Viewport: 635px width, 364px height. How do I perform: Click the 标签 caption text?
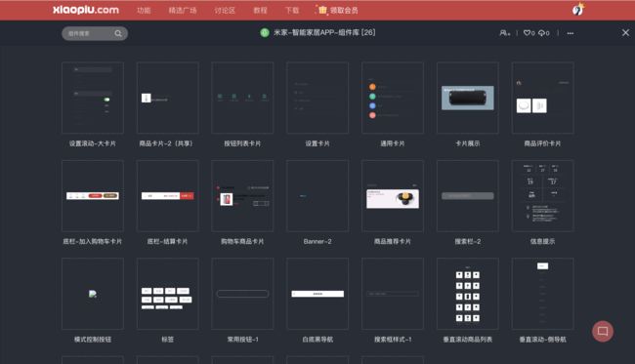point(168,340)
